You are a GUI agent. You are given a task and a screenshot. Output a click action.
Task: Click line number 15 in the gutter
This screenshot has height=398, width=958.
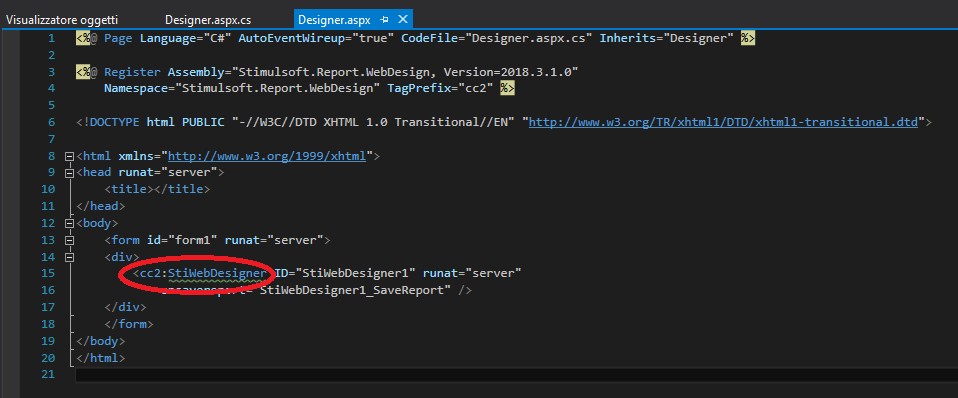click(47, 273)
